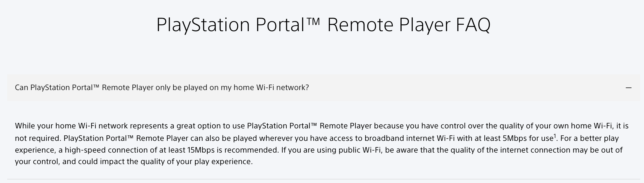
Task: Click the word 'FAQ' in the heading
Action: (x=473, y=25)
